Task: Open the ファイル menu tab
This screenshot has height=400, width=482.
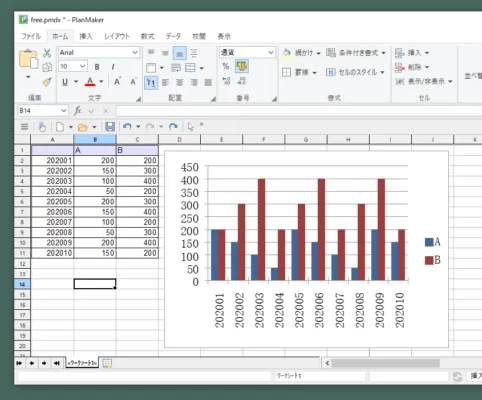Action: [31, 36]
